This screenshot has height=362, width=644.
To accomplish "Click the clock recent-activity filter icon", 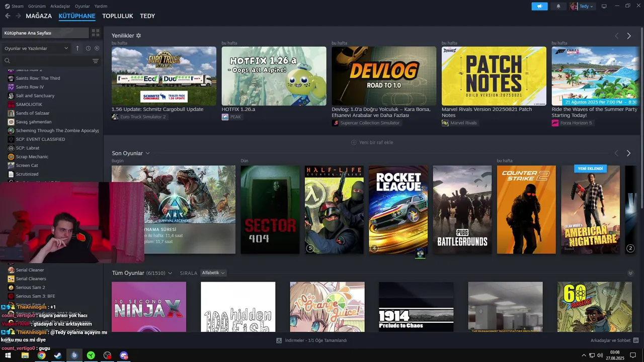I will pos(88,48).
